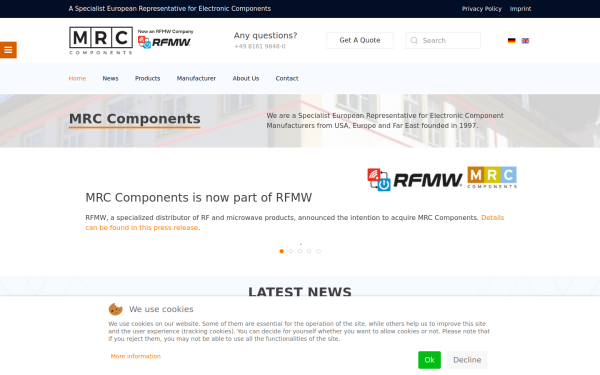Click the RFMW logo in header
600x375 pixels.
click(x=165, y=42)
